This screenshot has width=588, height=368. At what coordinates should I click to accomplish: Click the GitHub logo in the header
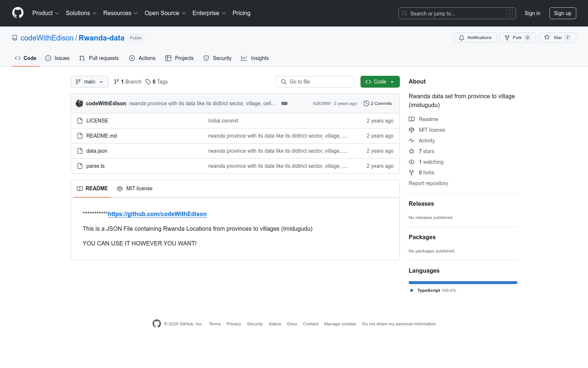coord(18,13)
